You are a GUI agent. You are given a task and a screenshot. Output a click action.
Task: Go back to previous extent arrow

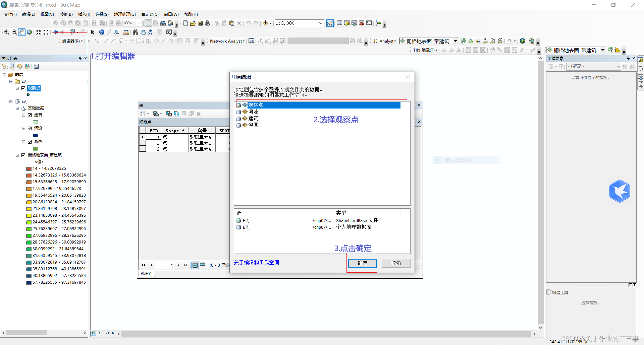tap(56, 32)
